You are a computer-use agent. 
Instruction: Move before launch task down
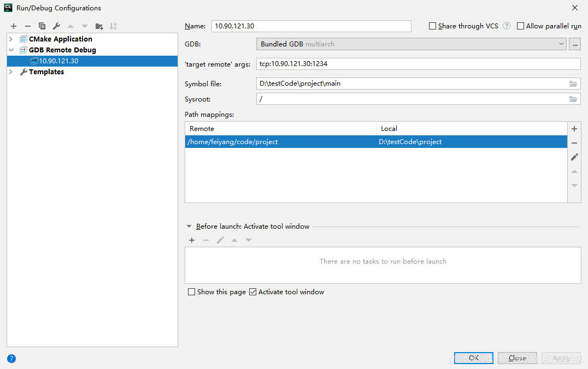249,240
